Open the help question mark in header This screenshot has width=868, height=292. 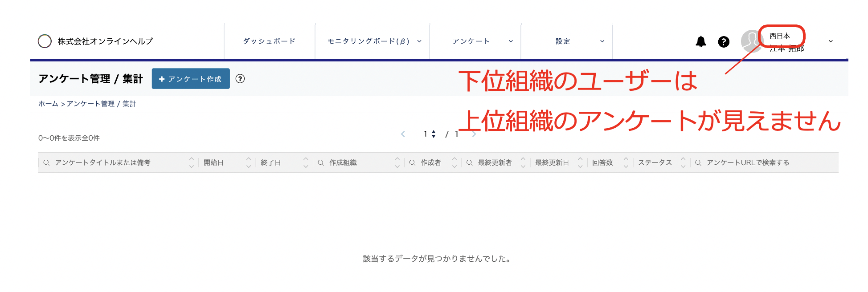[724, 41]
